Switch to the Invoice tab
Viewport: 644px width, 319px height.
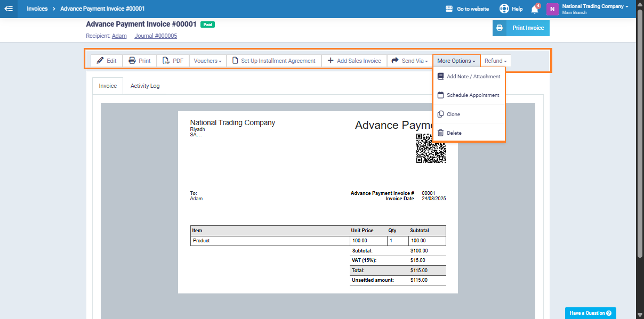pos(108,86)
